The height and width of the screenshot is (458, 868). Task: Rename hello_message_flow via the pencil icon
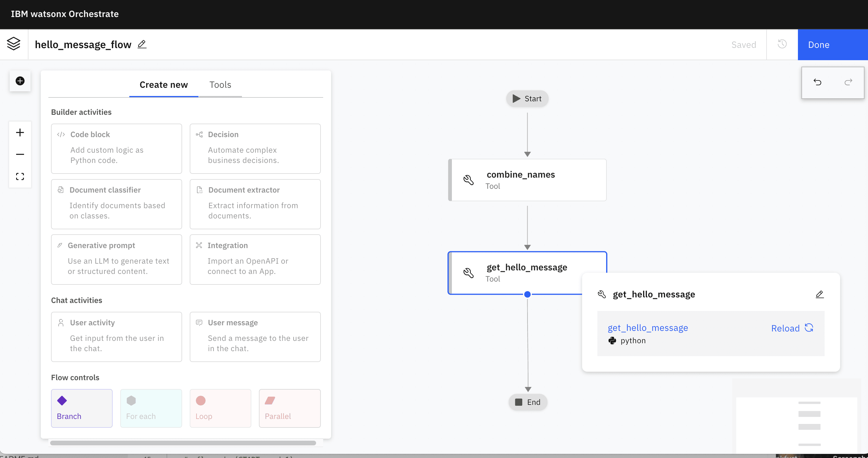(x=142, y=44)
